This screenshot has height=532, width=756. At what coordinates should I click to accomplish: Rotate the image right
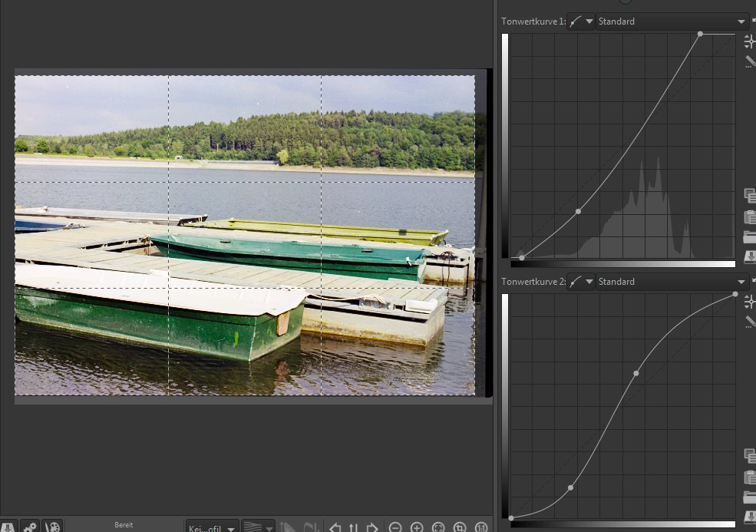click(372, 527)
